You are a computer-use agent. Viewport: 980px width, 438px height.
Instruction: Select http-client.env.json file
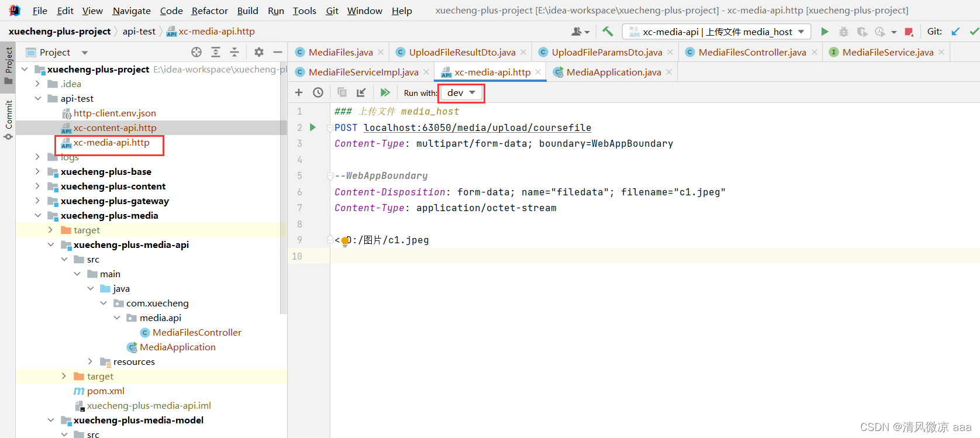pyautogui.click(x=115, y=113)
